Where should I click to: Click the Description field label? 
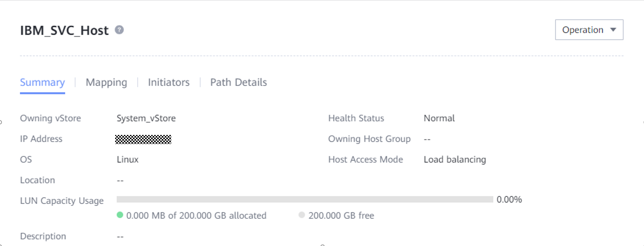click(43, 236)
